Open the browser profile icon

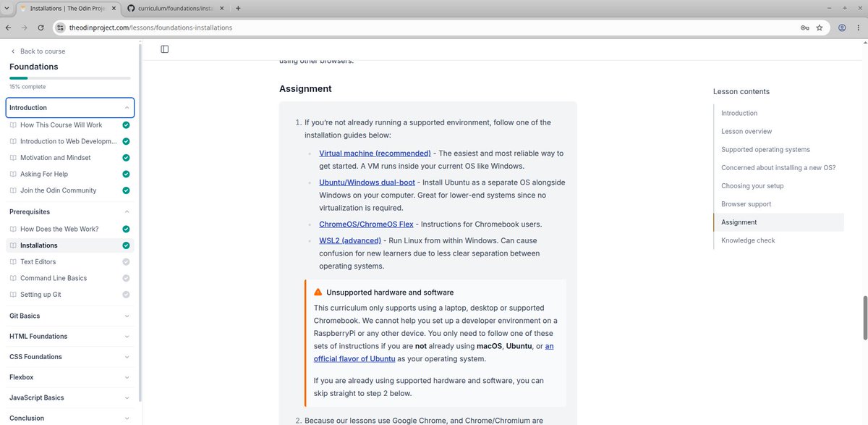[x=842, y=28]
